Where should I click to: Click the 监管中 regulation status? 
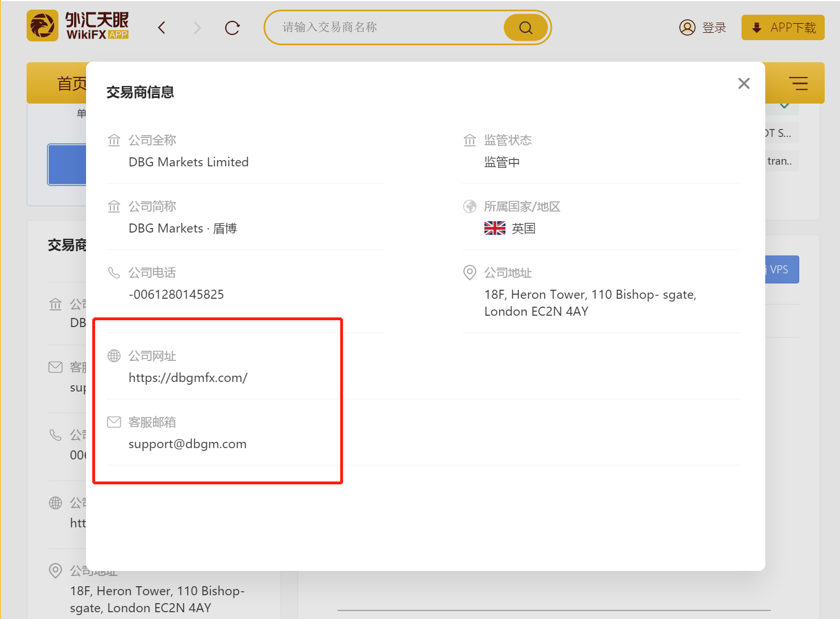[x=502, y=162]
